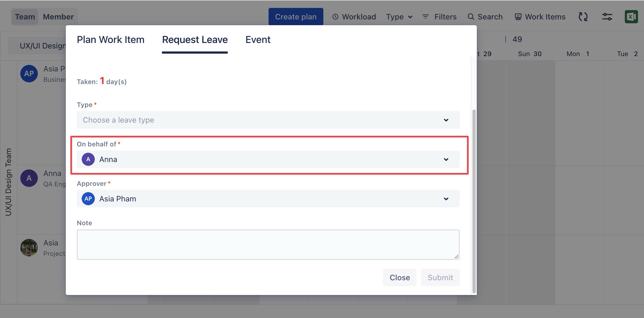Open the settings sliders icon
Viewport: 644px width, 318px height.
[607, 17]
